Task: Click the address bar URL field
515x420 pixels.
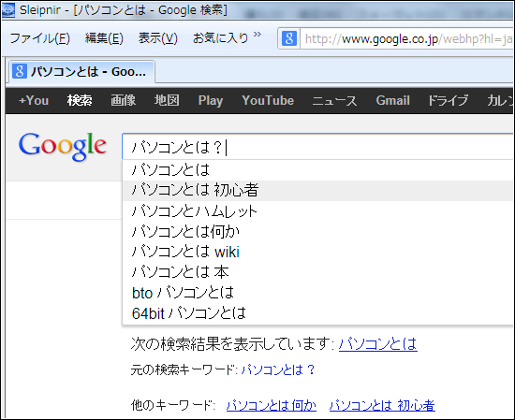Action: (406, 39)
